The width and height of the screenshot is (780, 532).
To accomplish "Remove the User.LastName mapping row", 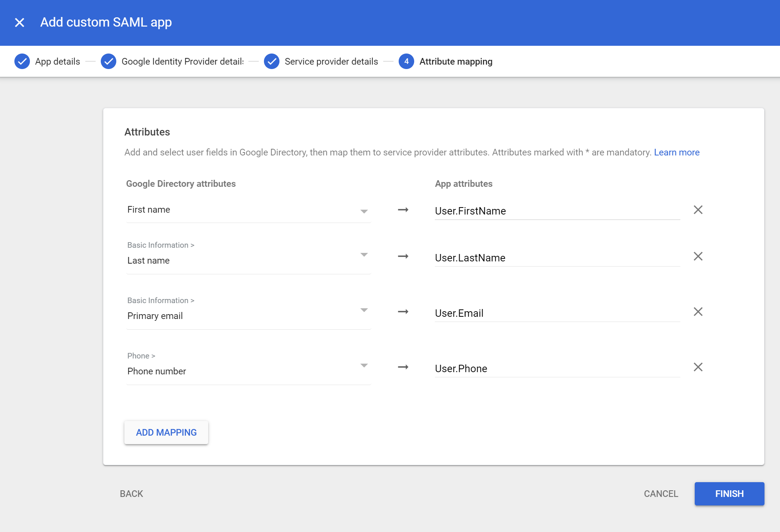I will click(x=698, y=256).
